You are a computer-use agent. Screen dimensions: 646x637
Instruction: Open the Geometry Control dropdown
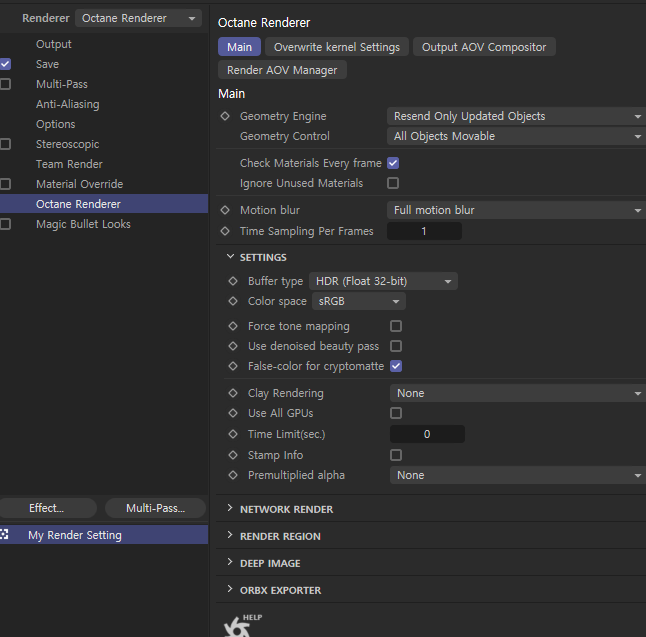(x=516, y=136)
